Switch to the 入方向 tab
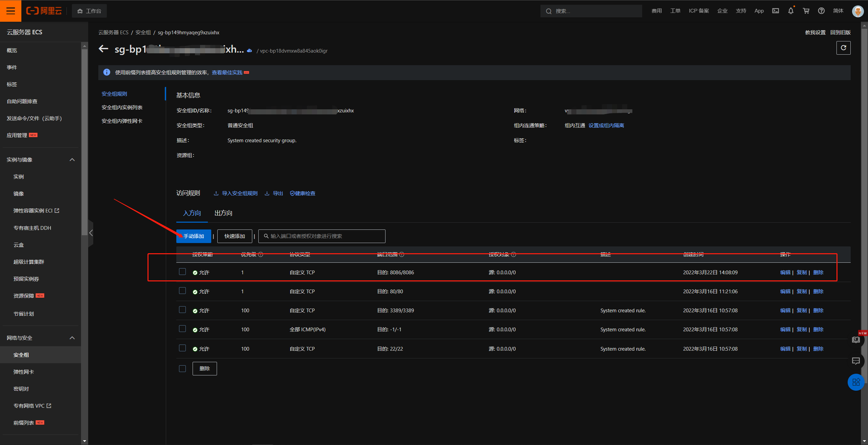The image size is (868, 445). tap(192, 213)
